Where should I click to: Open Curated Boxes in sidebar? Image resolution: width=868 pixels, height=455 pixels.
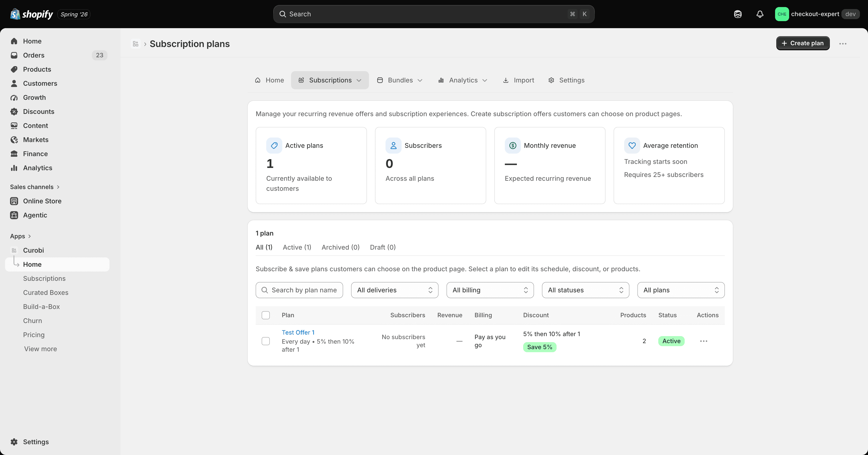[45, 293]
